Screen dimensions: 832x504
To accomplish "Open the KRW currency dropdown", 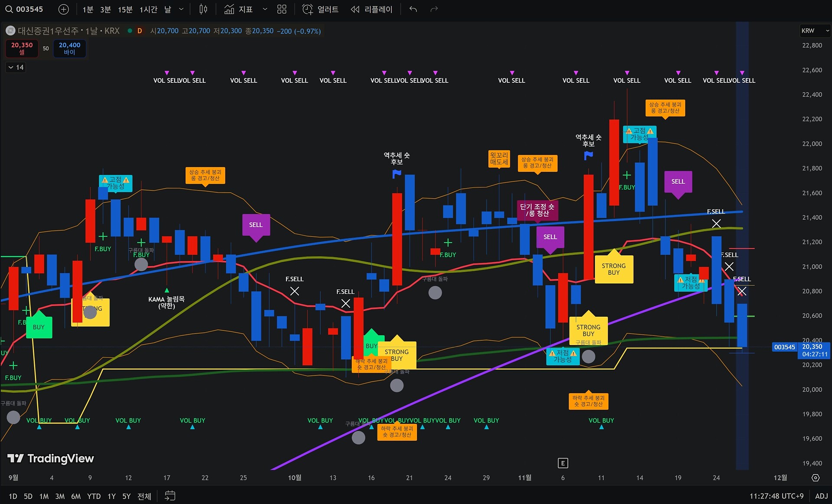I will pyautogui.click(x=814, y=31).
